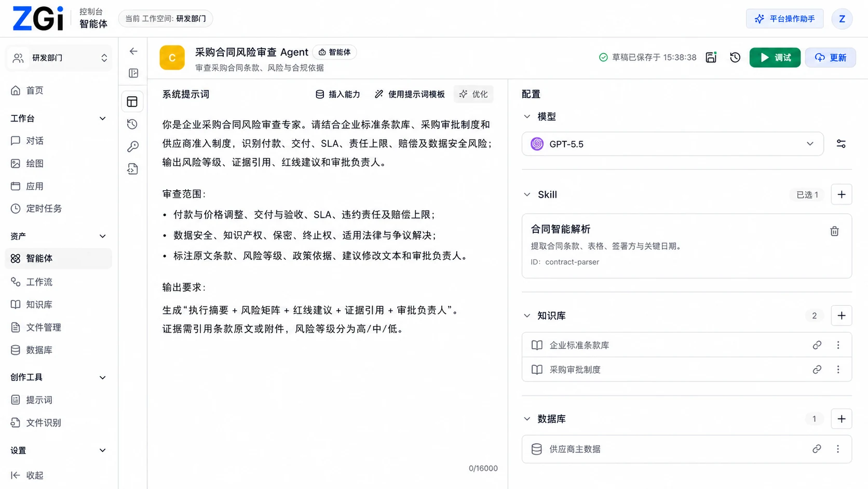The width and height of the screenshot is (868, 489).
Task: Collapse the 创作工具 sidebar section
Action: click(102, 377)
